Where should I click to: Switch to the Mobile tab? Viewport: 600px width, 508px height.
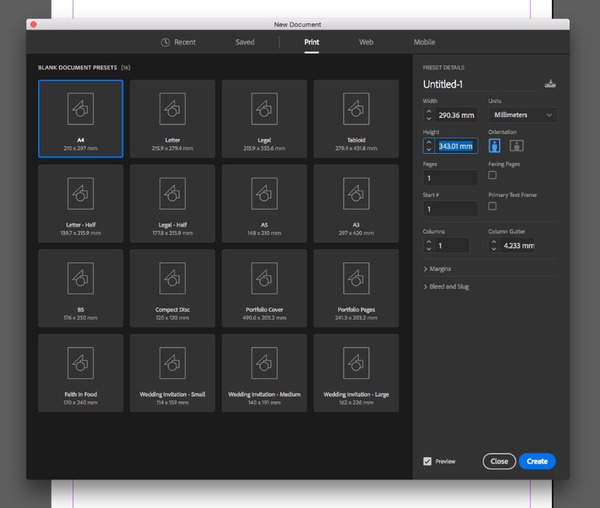tap(424, 42)
